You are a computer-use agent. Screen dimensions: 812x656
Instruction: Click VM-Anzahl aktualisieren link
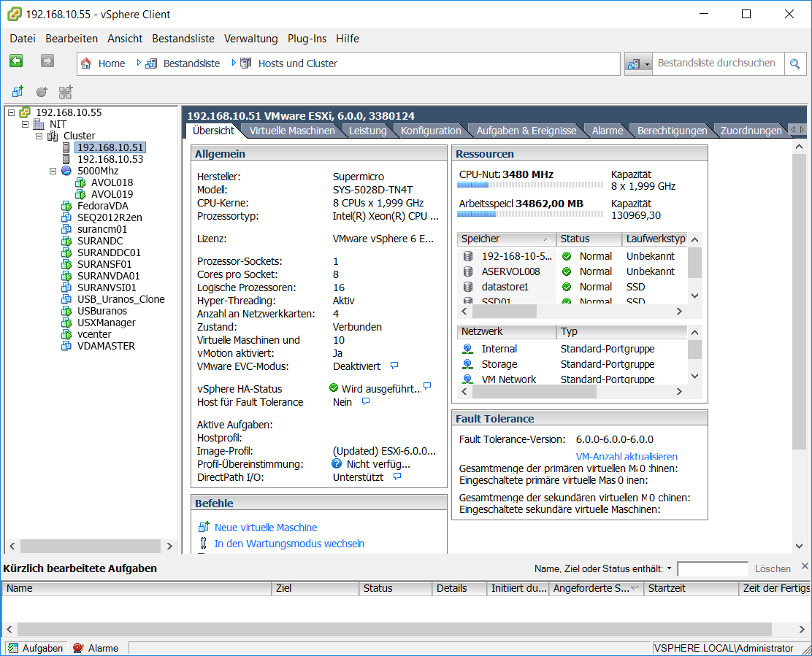click(627, 456)
